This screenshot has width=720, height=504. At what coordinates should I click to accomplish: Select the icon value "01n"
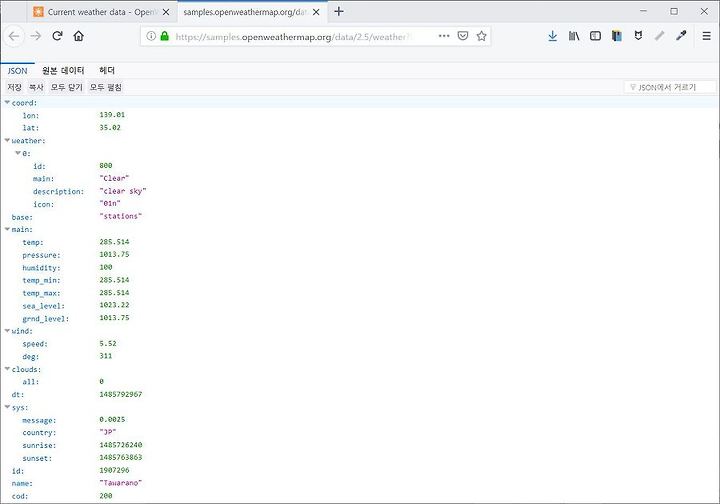point(110,203)
